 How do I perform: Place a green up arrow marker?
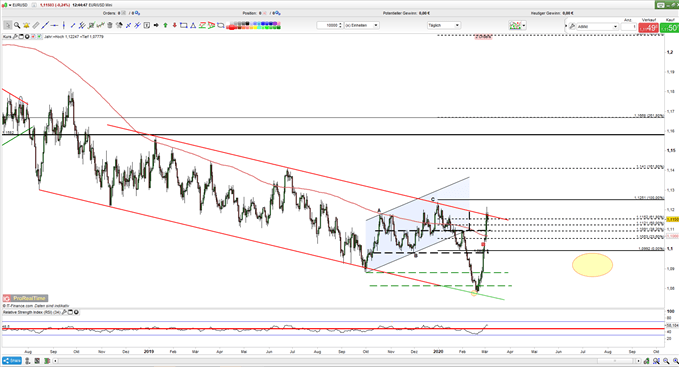165,26
